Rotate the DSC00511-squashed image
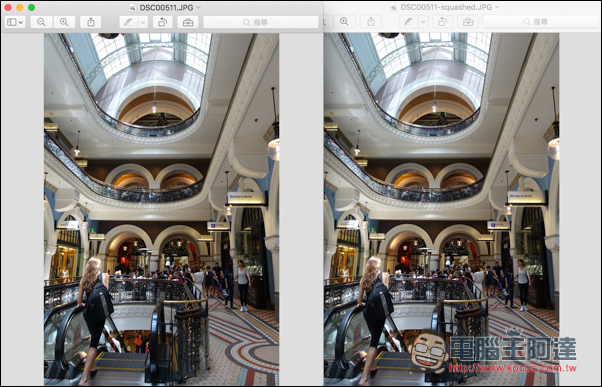The image size is (602, 387). [443, 22]
